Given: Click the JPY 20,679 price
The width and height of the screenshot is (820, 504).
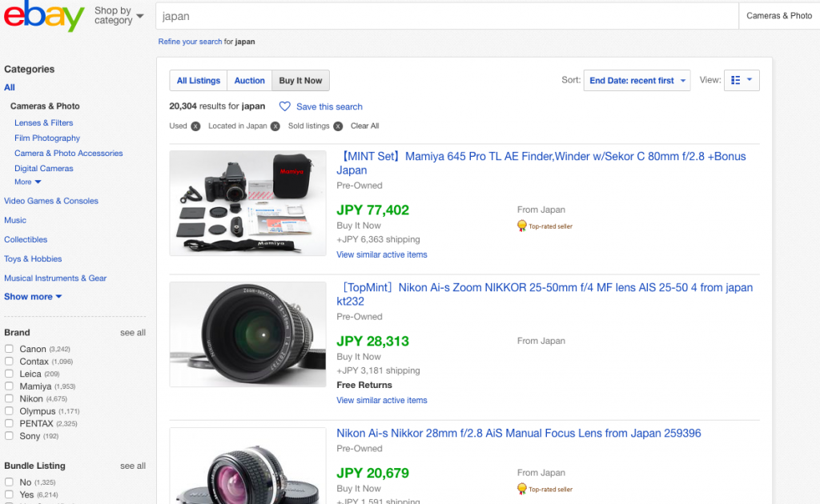Looking at the screenshot, I should pos(373,473).
